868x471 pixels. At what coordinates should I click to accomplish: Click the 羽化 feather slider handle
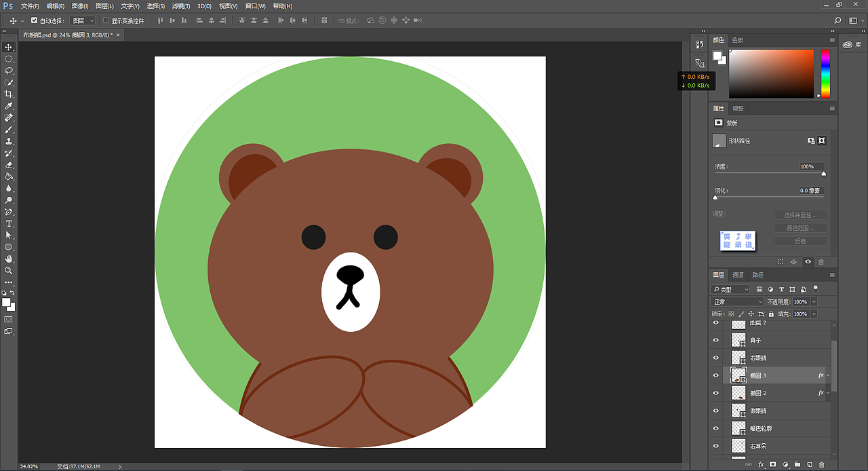point(715,198)
